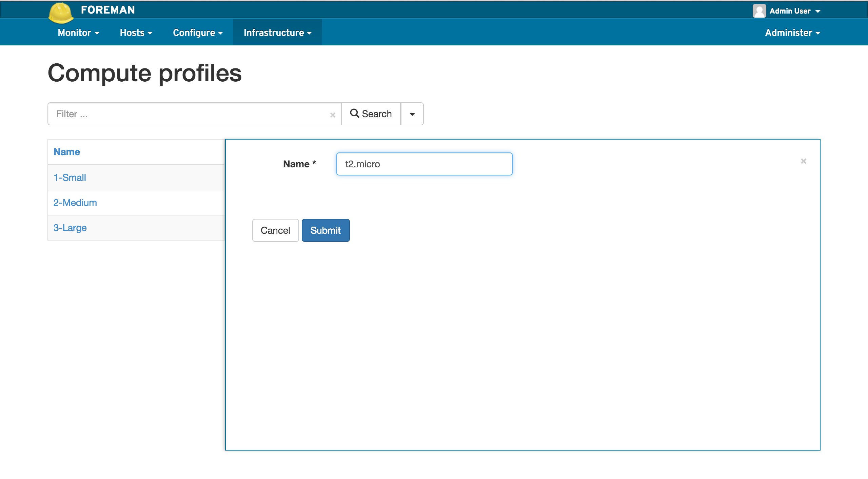The height and width of the screenshot is (479, 868).
Task: Expand search options caret next to Search
Action: pyautogui.click(x=412, y=114)
